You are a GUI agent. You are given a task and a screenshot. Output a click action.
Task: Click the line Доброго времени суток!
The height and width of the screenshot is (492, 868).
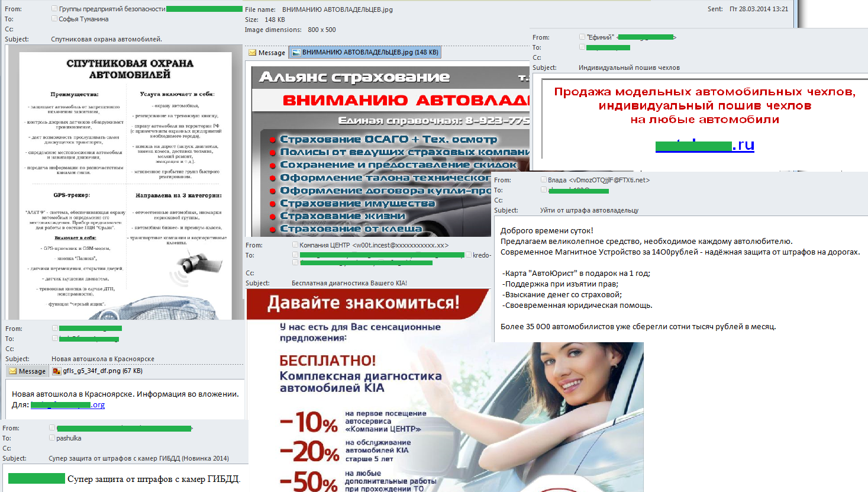(547, 231)
